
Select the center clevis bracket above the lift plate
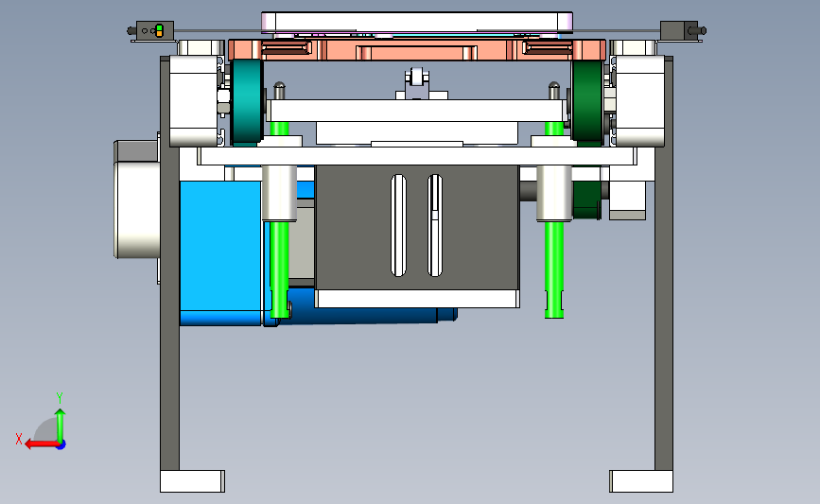(x=418, y=83)
